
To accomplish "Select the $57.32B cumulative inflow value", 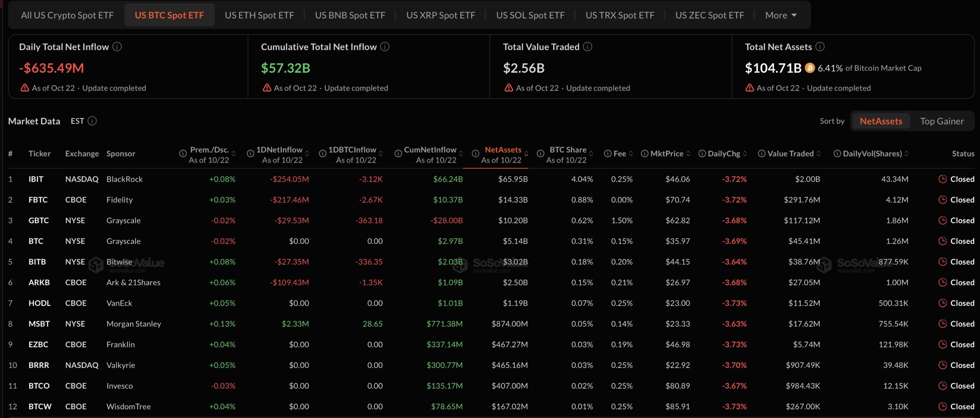I will (286, 68).
